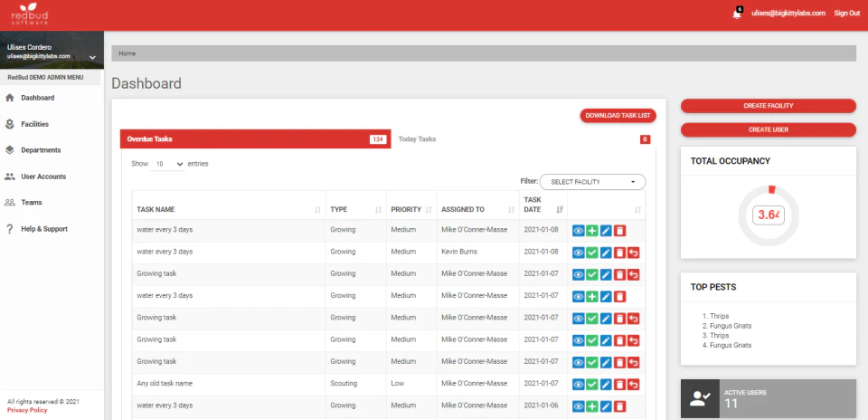This screenshot has width=868, height=420.
Task: Click the Today Tasks 0 badge
Action: coord(645,139)
